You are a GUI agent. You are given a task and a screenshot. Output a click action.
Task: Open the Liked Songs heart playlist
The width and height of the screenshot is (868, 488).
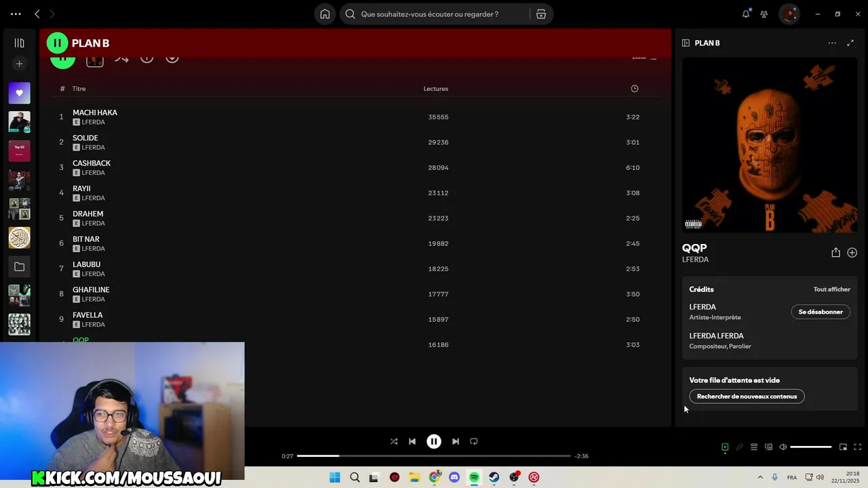(x=19, y=93)
